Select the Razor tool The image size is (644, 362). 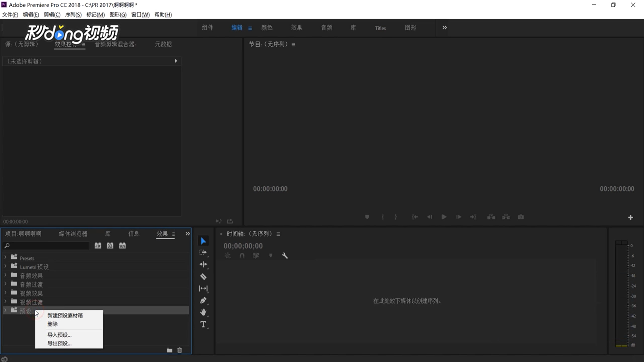tap(203, 277)
